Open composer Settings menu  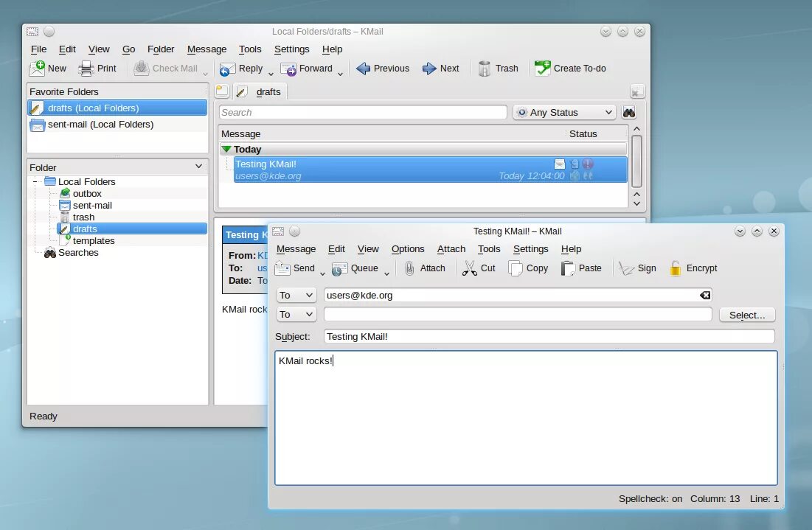(x=530, y=249)
